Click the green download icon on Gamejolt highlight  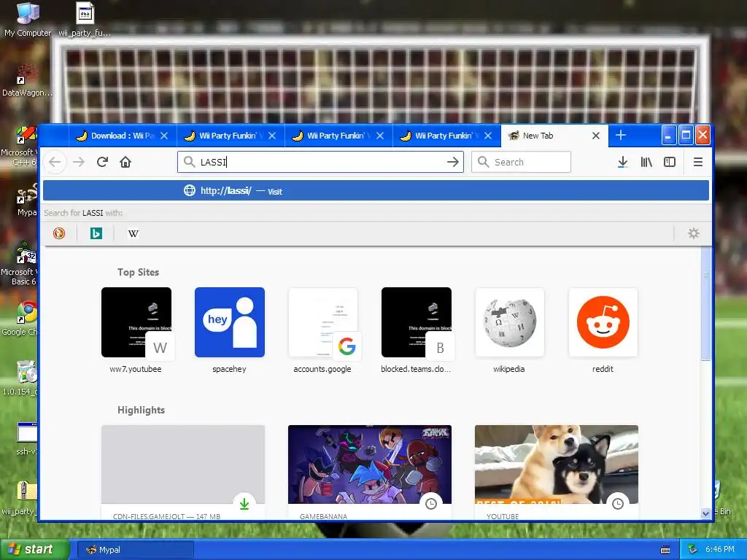pos(244,503)
